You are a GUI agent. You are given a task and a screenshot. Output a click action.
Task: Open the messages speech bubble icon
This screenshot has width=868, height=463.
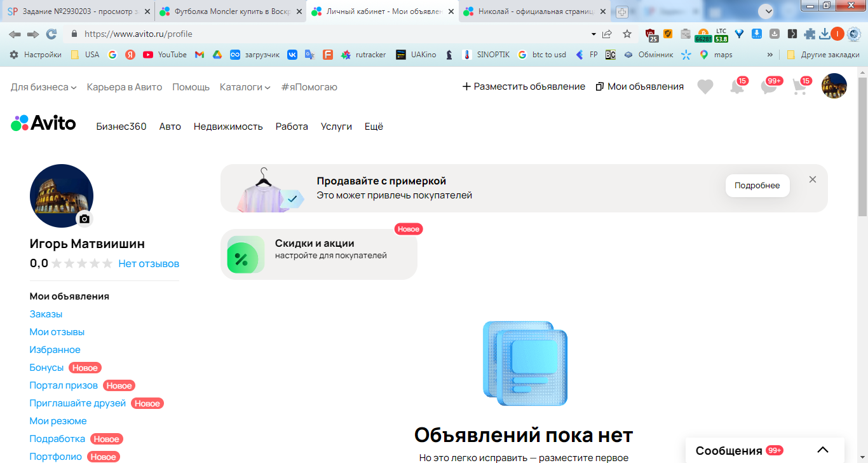(x=769, y=86)
